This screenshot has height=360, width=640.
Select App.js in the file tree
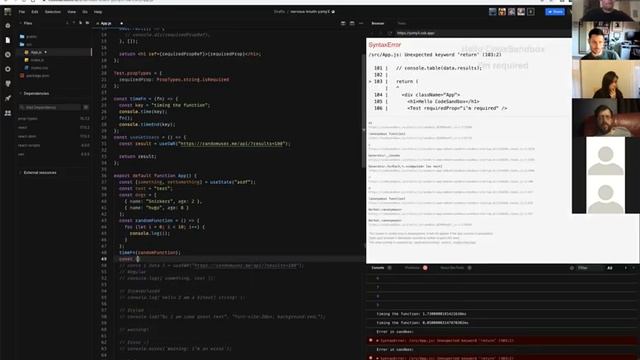54,52
